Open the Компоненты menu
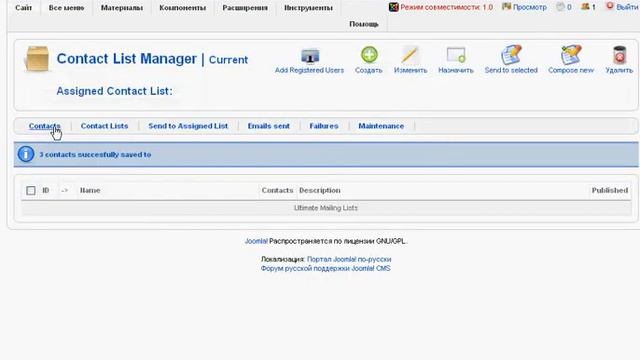 tap(182, 8)
